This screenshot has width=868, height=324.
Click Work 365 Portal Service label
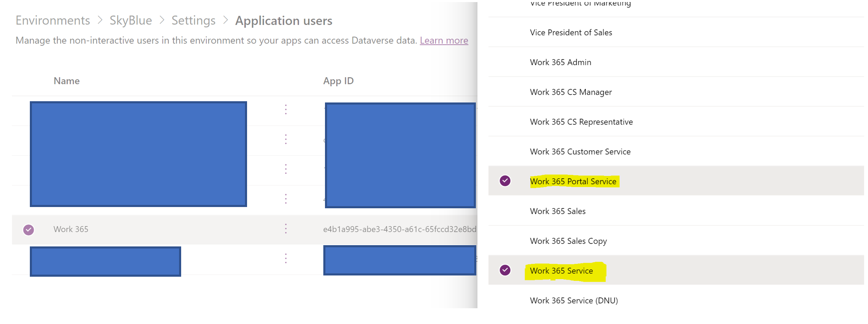(573, 181)
